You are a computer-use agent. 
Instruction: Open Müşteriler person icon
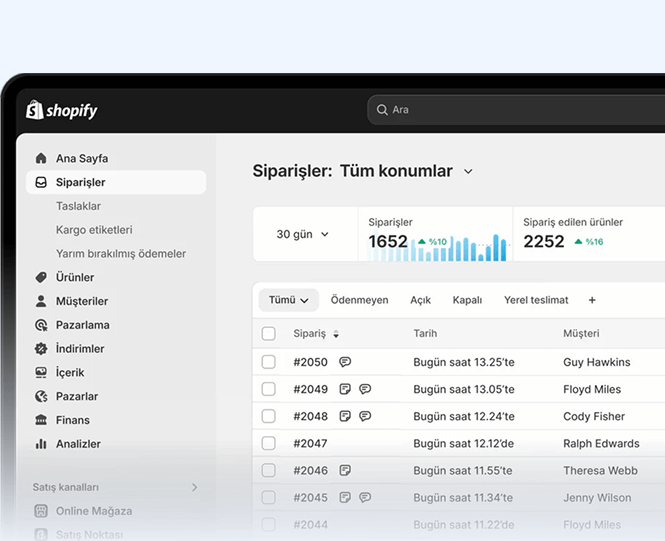coord(41,301)
